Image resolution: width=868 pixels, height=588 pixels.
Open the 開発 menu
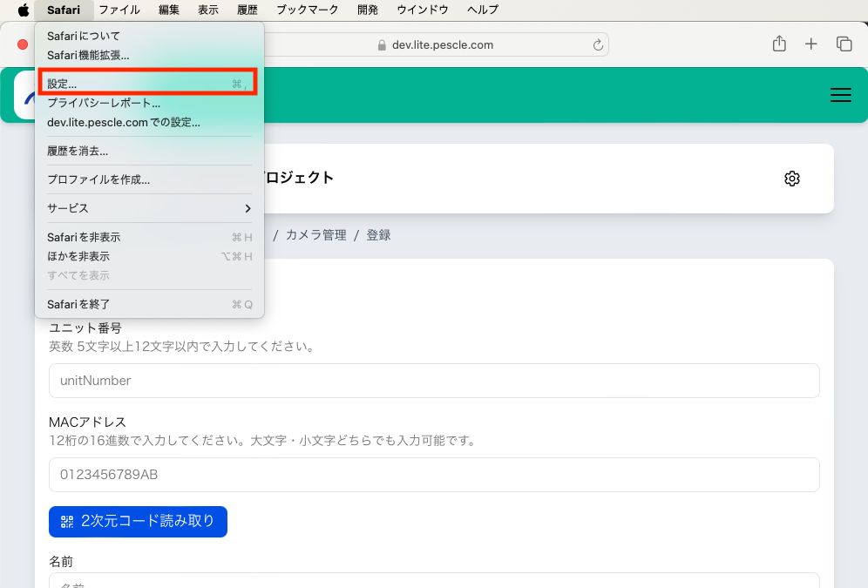pos(369,10)
